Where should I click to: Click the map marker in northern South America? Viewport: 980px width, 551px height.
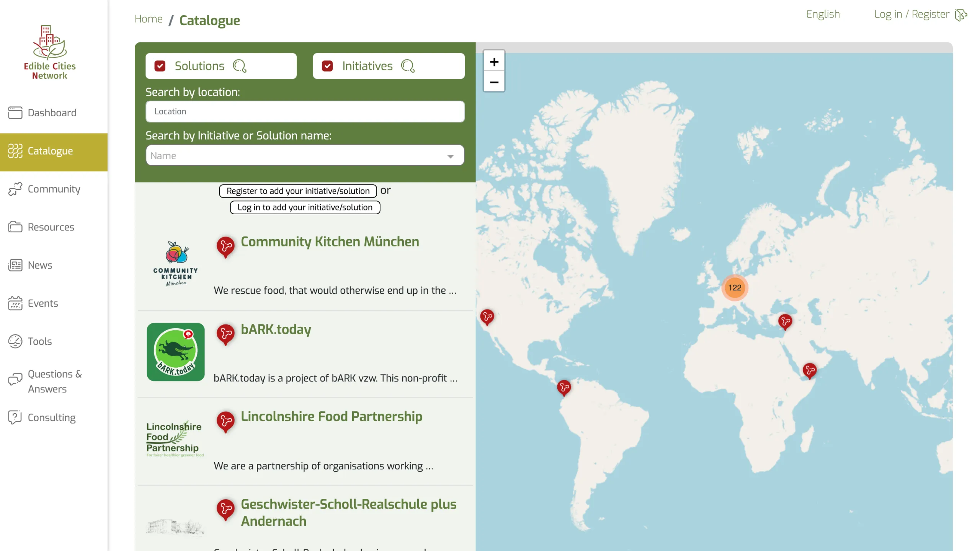[x=564, y=388]
